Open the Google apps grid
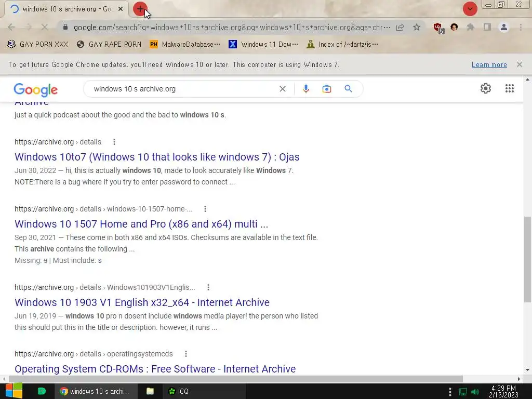Screen dimensions: 532x399 point(509,88)
